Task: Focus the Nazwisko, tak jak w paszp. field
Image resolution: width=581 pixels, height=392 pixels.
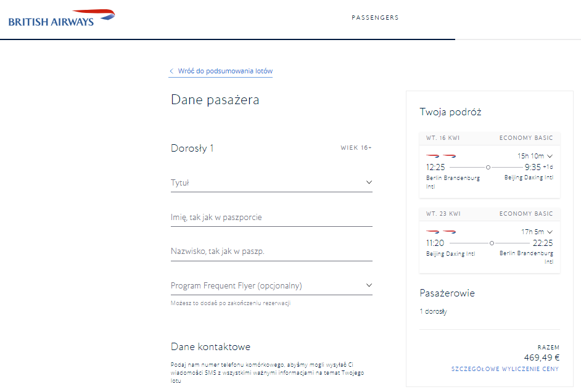Action: tap(271, 251)
